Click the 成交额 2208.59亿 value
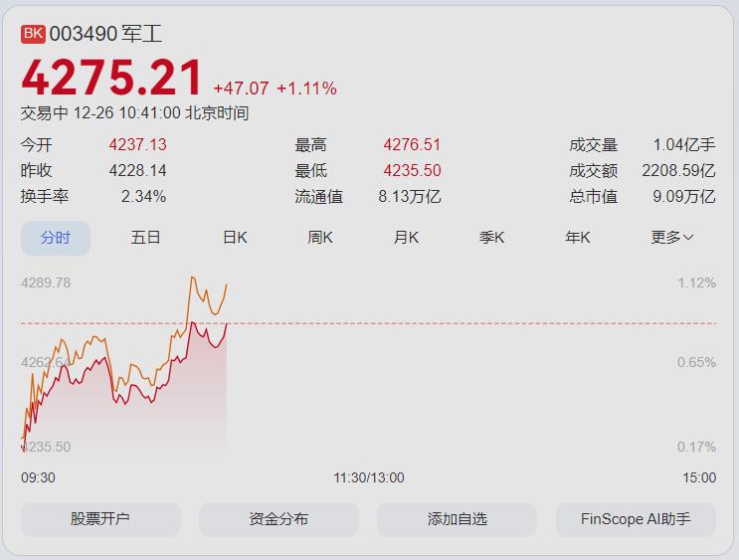739x560 pixels. coord(678,171)
